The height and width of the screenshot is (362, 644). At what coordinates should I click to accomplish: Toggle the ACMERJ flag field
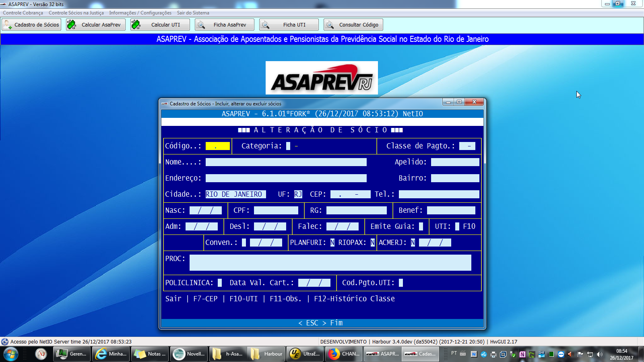point(413,243)
